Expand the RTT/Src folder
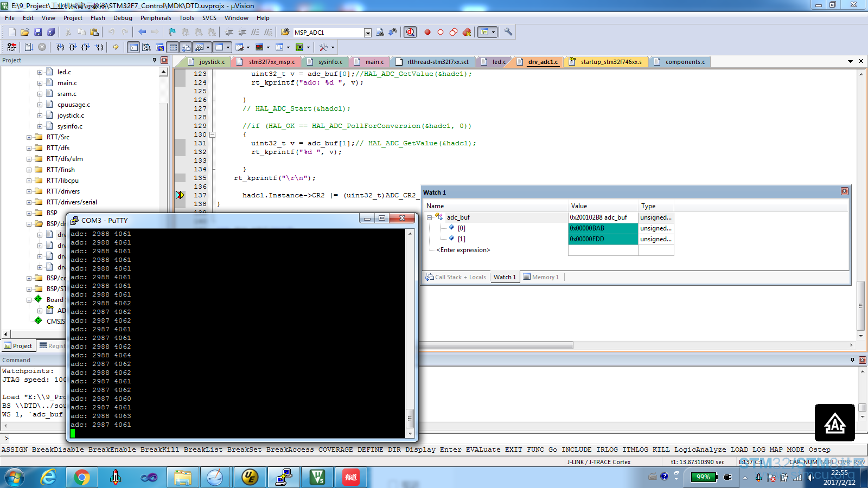The height and width of the screenshot is (488, 868). (29, 137)
